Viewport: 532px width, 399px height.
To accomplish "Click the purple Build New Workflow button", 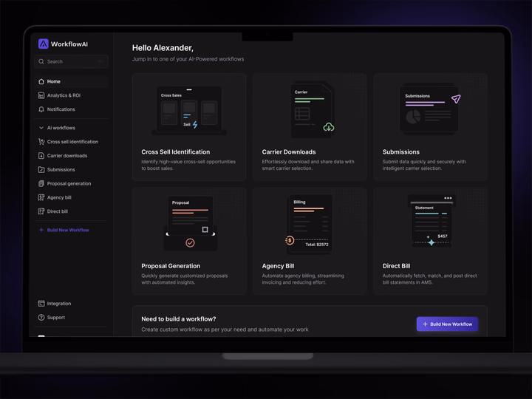I will coord(447,324).
